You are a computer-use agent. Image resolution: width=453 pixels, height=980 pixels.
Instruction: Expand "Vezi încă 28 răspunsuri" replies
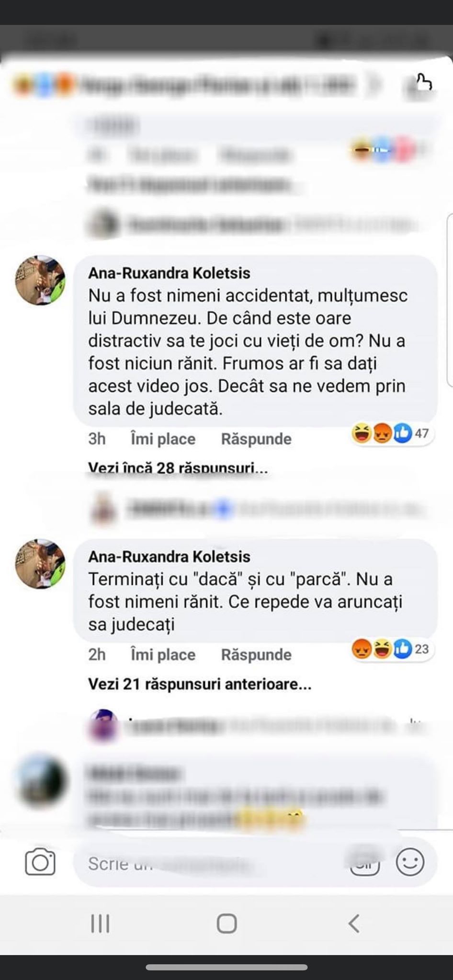pyautogui.click(x=178, y=468)
